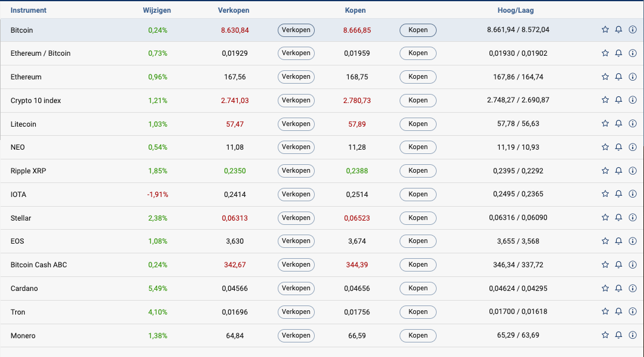Screen dimensions: 644x357
Task: Buy Ripple XRP with Kopen button
Action: coord(418,171)
